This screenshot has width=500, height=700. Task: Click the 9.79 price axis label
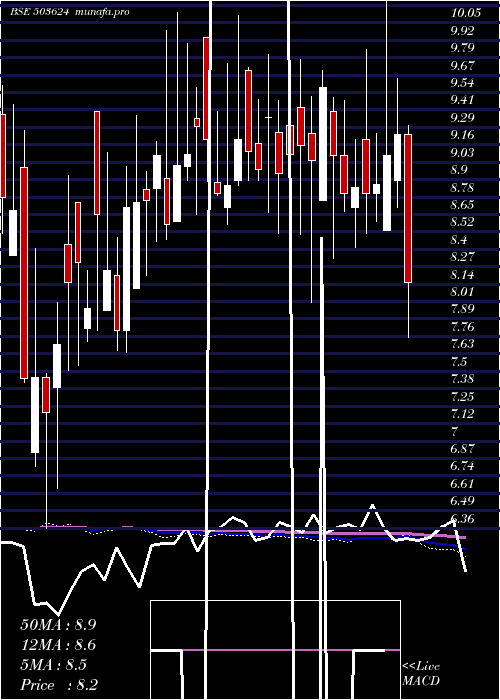tap(462, 48)
